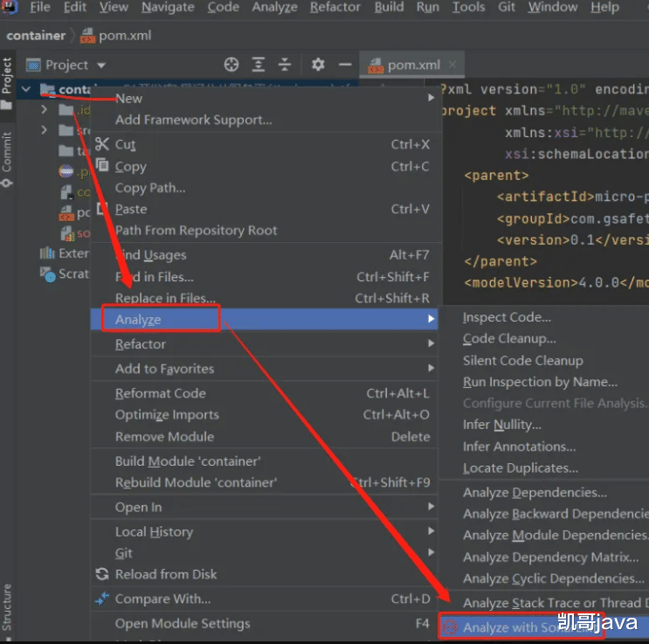Choose Inspect Code from Analyze submenu
Image resolution: width=649 pixels, height=644 pixels.
click(x=507, y=317)
